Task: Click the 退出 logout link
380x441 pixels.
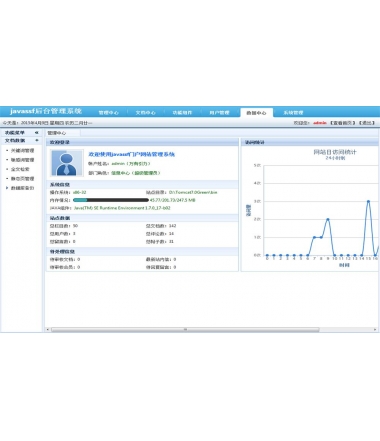Action: click(367, 123)
